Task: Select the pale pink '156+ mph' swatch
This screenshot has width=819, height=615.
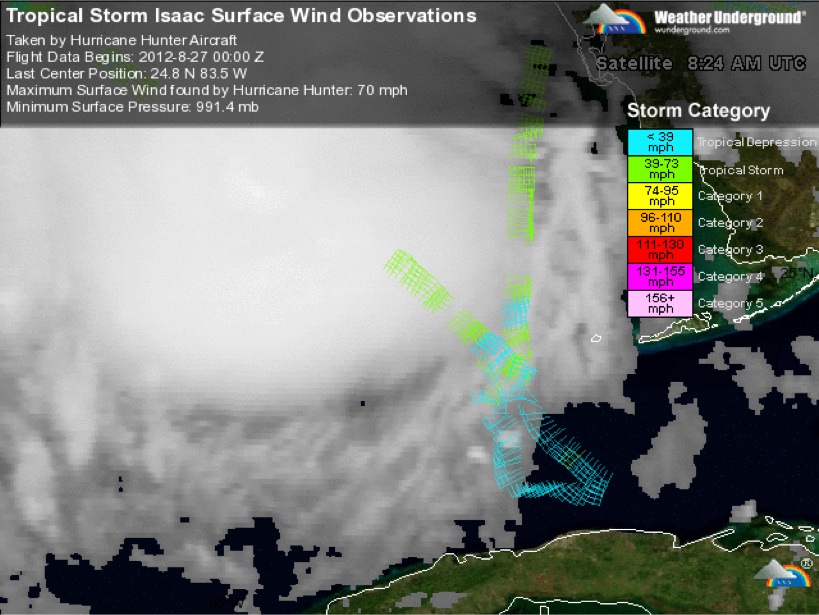Action: 659,303
